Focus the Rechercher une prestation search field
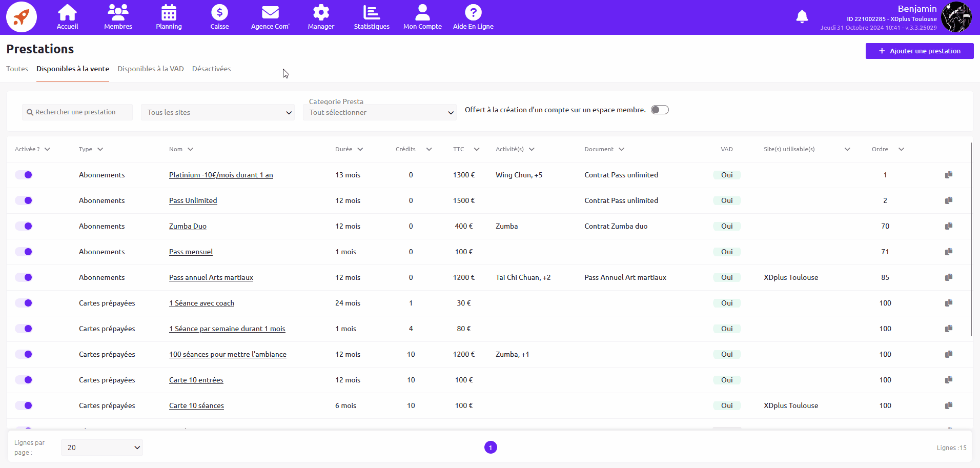Screen dimensions: 980x468 tap(78, 112)
